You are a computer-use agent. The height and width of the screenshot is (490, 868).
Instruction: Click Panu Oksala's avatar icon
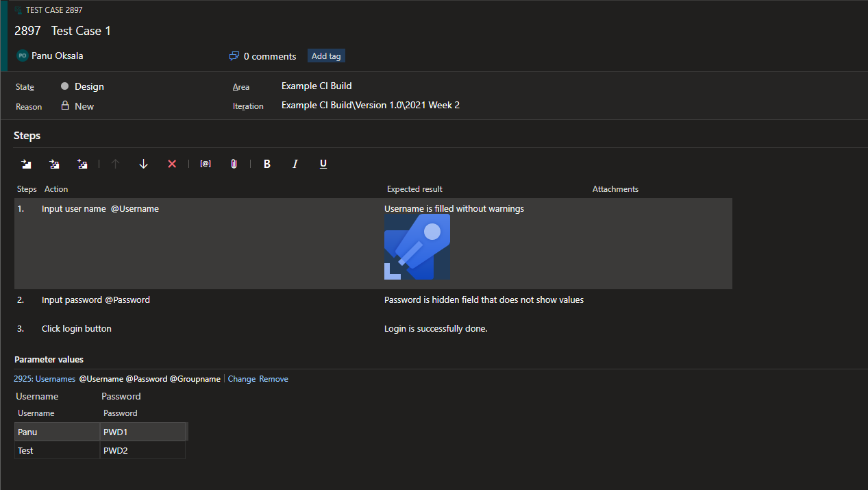tap(22, 56)
